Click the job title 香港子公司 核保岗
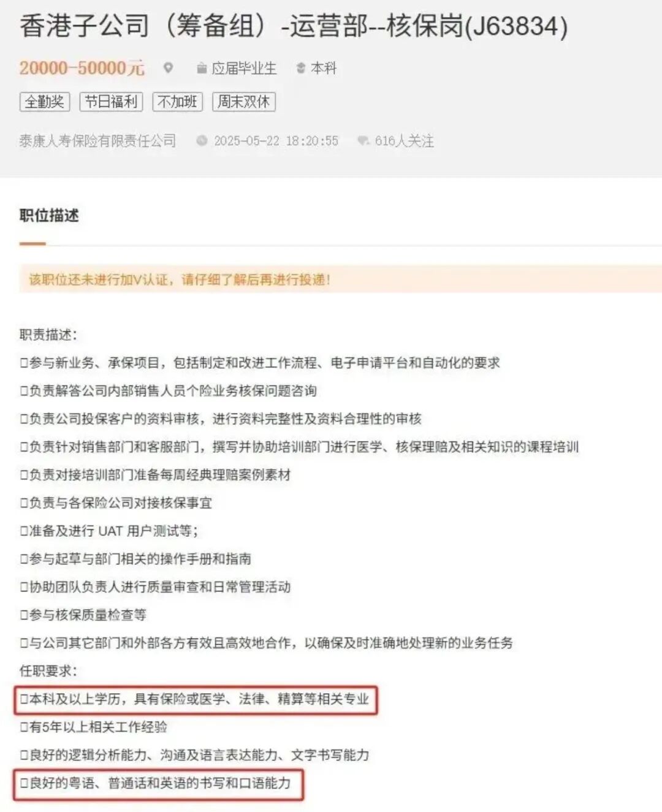Screen dimensions: 662x812 294,26
